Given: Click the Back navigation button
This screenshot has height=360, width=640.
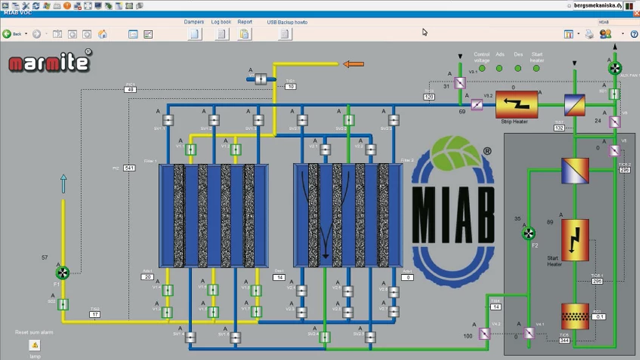Looking at the screenshot, I should [11, 34].
